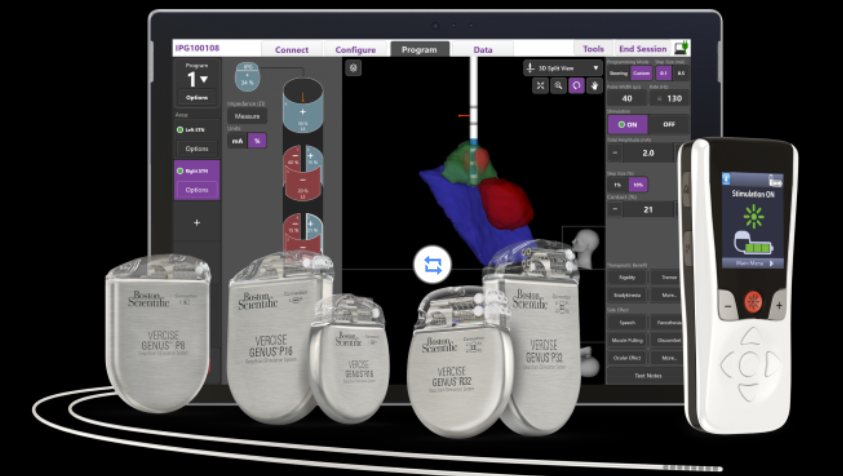Viewport: 843px width, 476px height.
Task: Go to the Connect tab
Action: (291, 49)
